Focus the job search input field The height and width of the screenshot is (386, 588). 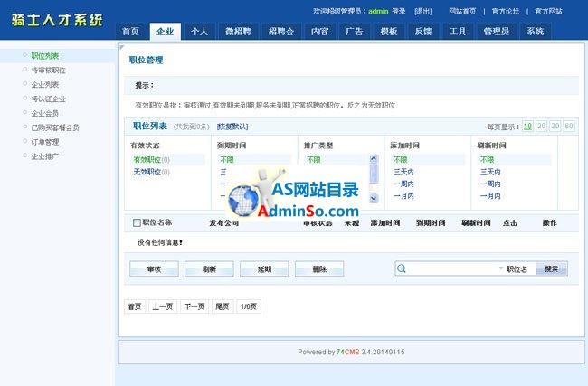point(452,268)
